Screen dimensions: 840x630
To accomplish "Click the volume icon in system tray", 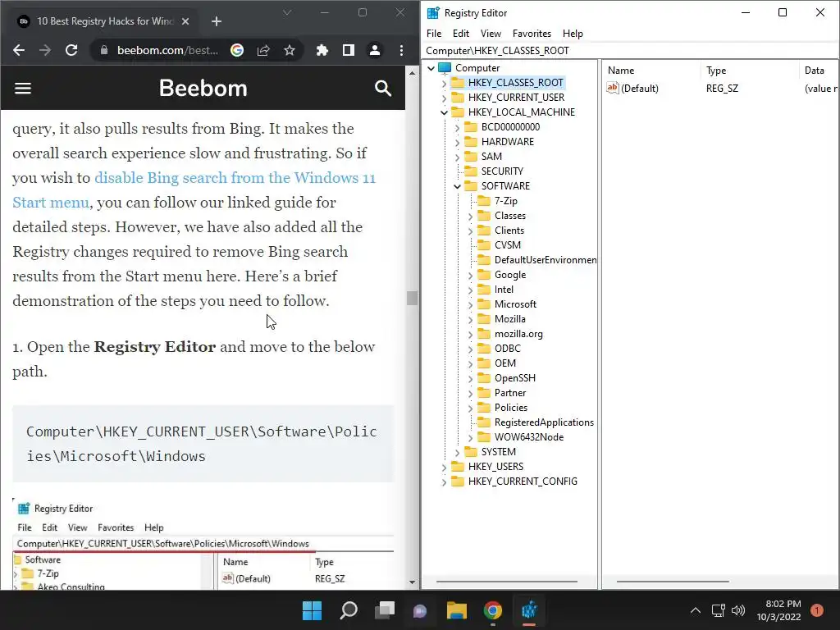I will 738,610.
